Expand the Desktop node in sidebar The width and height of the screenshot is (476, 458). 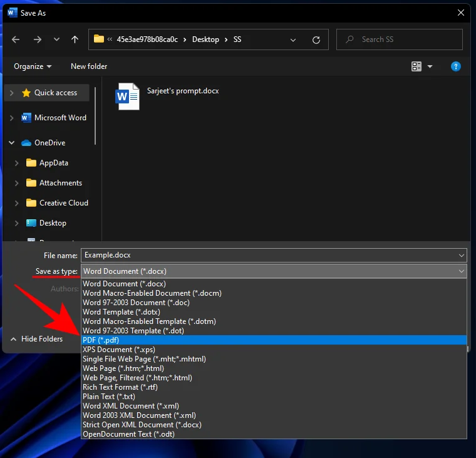[x=16, y=223]
